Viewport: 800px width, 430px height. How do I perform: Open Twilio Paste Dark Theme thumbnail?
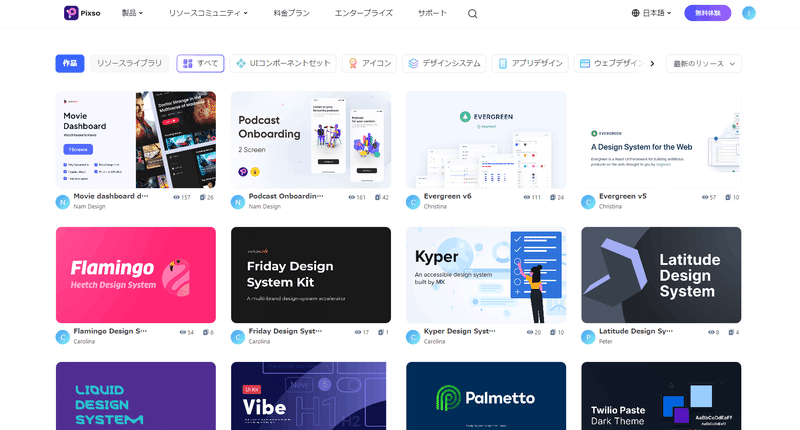[661, 396]
